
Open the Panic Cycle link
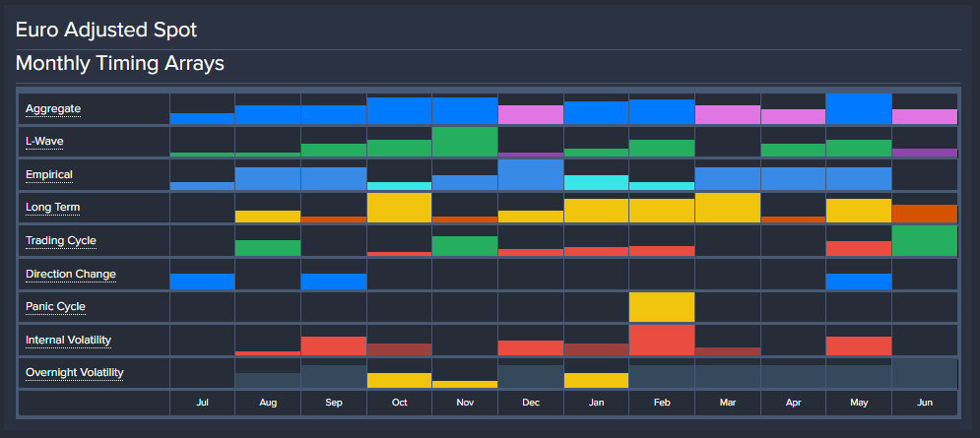[55, 306]
